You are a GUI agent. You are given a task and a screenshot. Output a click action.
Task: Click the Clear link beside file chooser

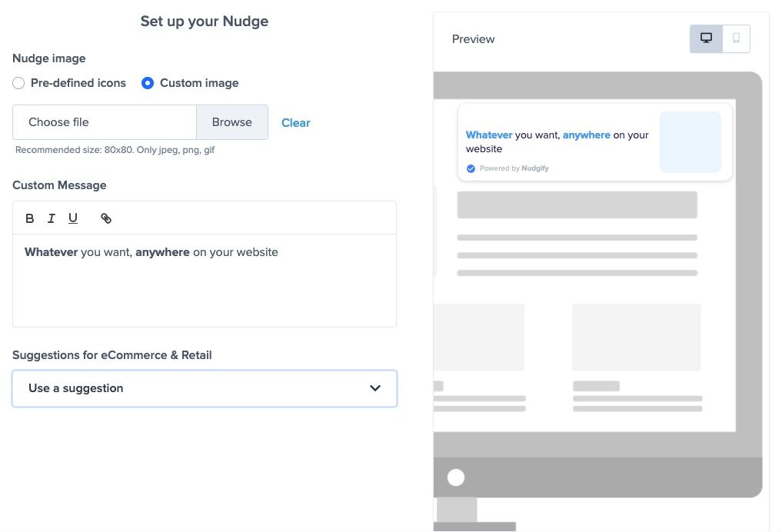[295, 123]
